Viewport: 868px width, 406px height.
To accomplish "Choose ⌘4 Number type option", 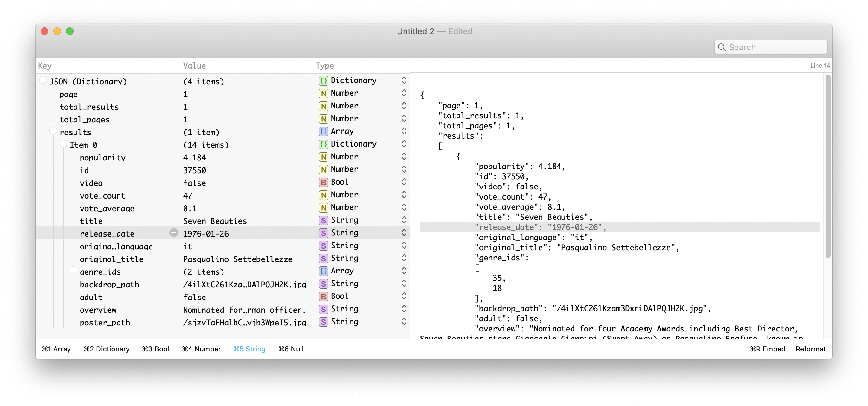I will (x=201, y=349).
